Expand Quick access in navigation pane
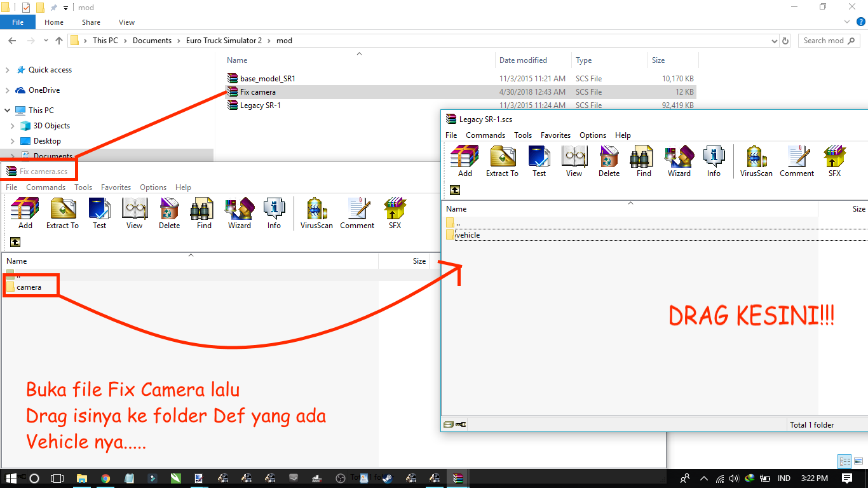This screenshot has width=868, height=488. click(x=8, y=70)
